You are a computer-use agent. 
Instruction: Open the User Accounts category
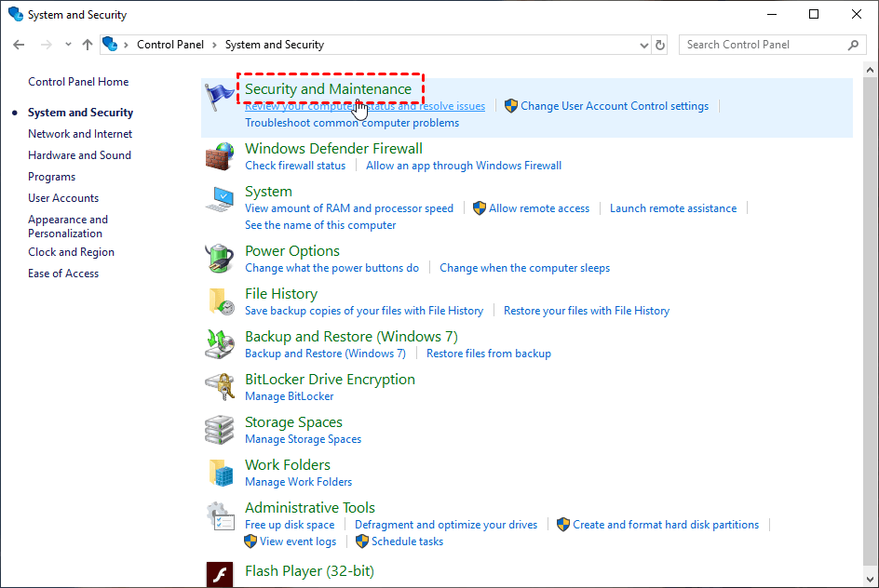(x=63, y=198)
